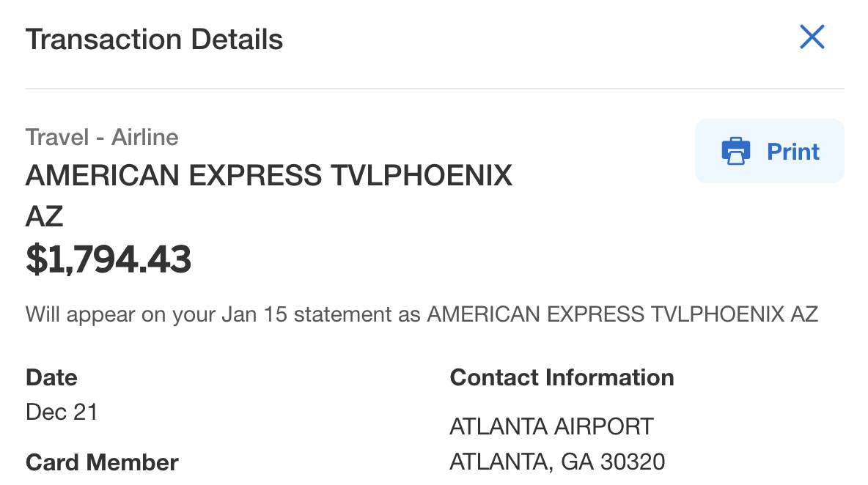This screenshot has height=485, width=868.
Task: Click the Card Member label
Action: click(102, 462)
